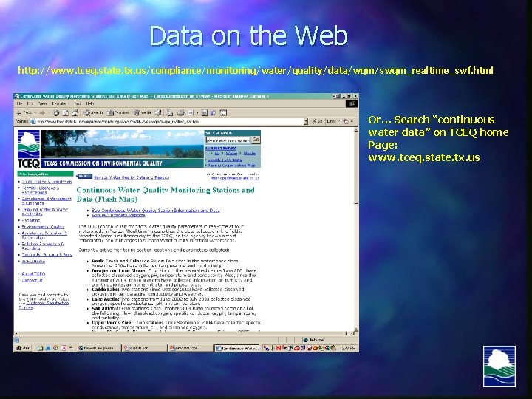Click the Forward arrow in the browser toolbar
Image resolution: width=532 pixels, height=399 pixels.
tap(42, 112)
